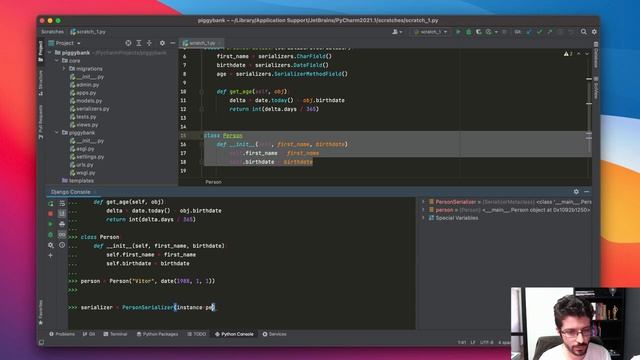Viewport: 640px width, 360px height.
Task: Open the Terminal tool tab
Action: (x=115, y=334)
